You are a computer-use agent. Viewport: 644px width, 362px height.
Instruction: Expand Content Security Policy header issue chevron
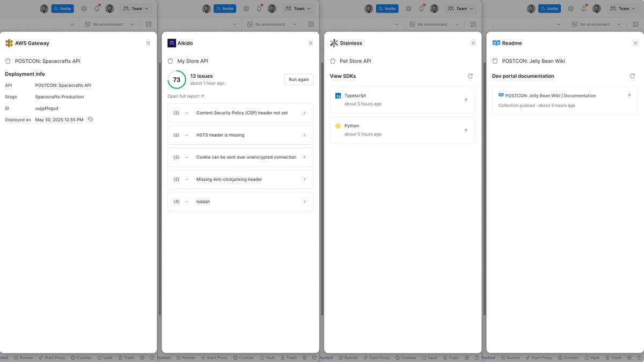(x=304, y=113)
